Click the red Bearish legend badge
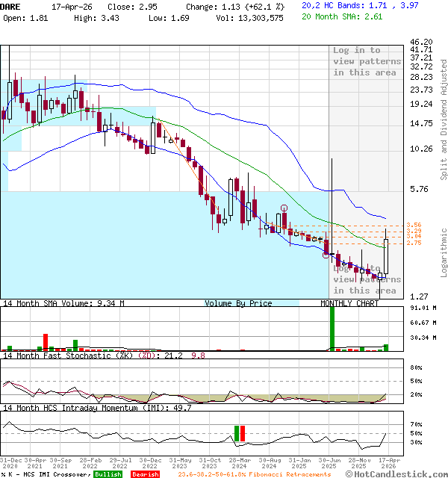Screen dimensions: 448x478 [x=145, y=474]
